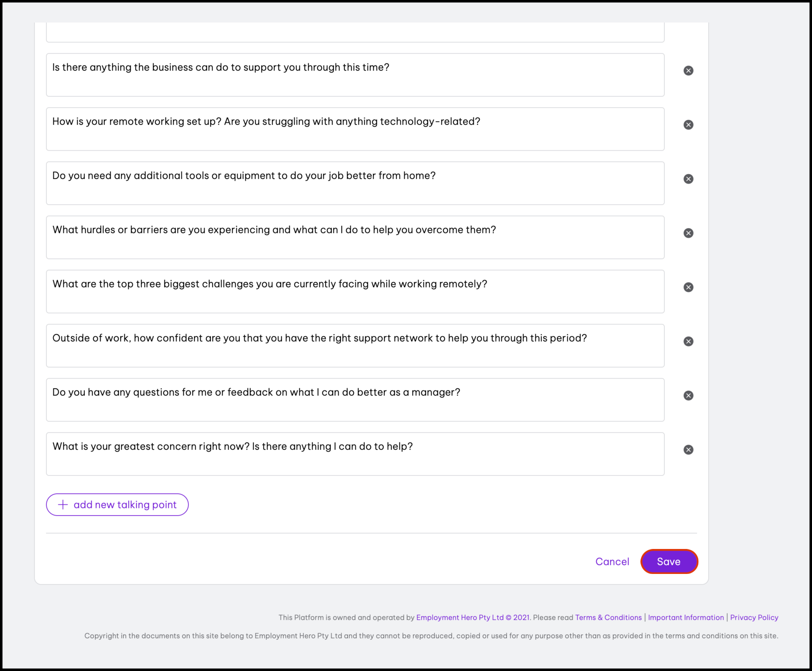Focus the 'Outside of work' support network field
The height and width of the screenshot is (671, 812).
click(x=355, y=346)
